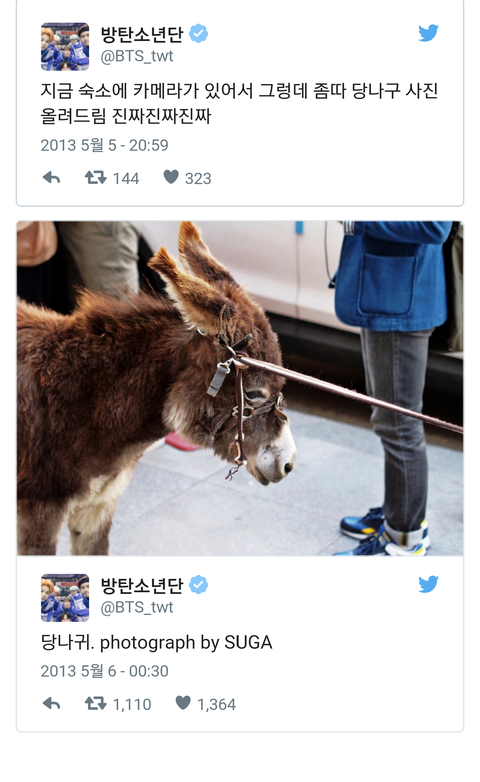
Task: Click the verified badge on second tweet
Action: point(199,585)
